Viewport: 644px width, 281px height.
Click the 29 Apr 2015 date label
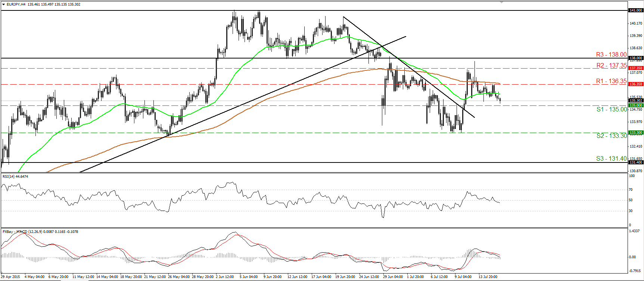(x=10, y=277)
